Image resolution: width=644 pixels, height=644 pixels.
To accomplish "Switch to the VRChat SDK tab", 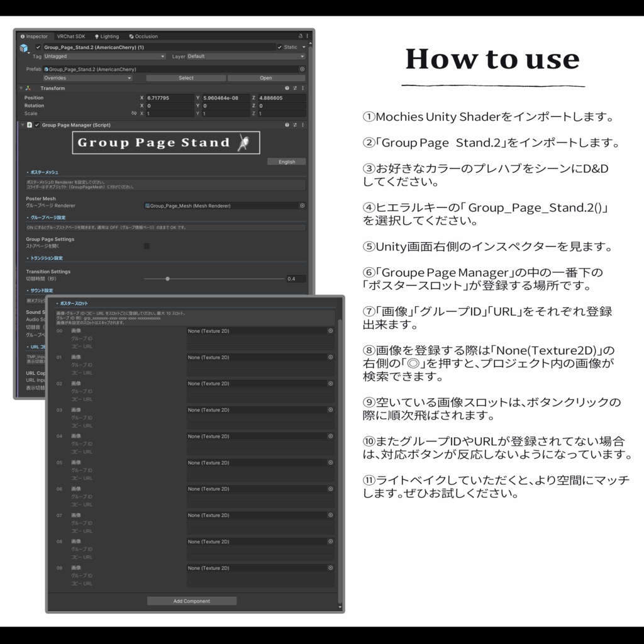I will coord(71,36).
